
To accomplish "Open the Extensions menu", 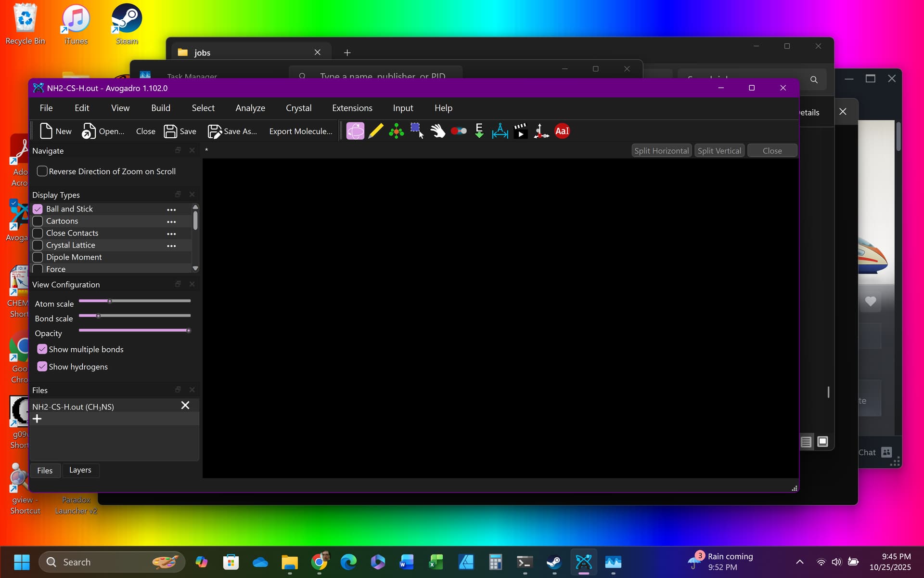I will (x=352, y=108).
